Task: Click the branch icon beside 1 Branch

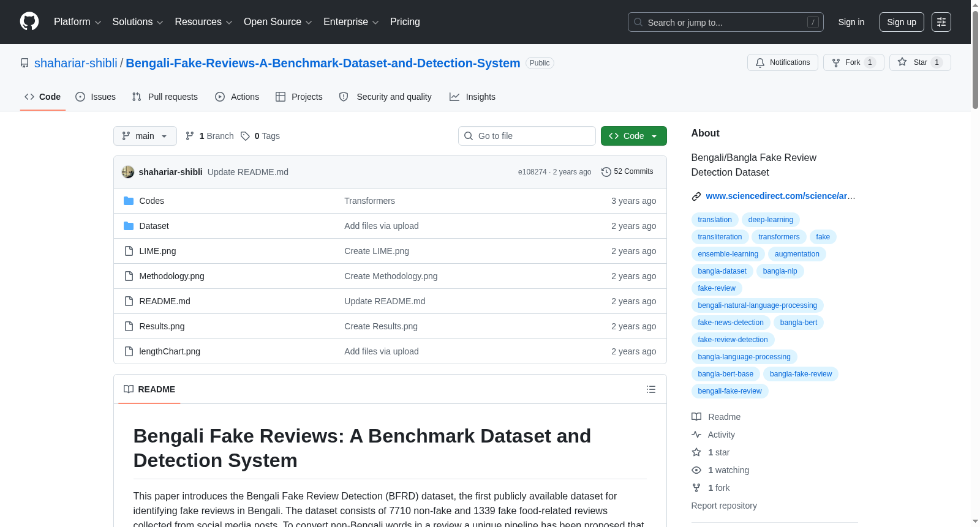Action: 190,136
